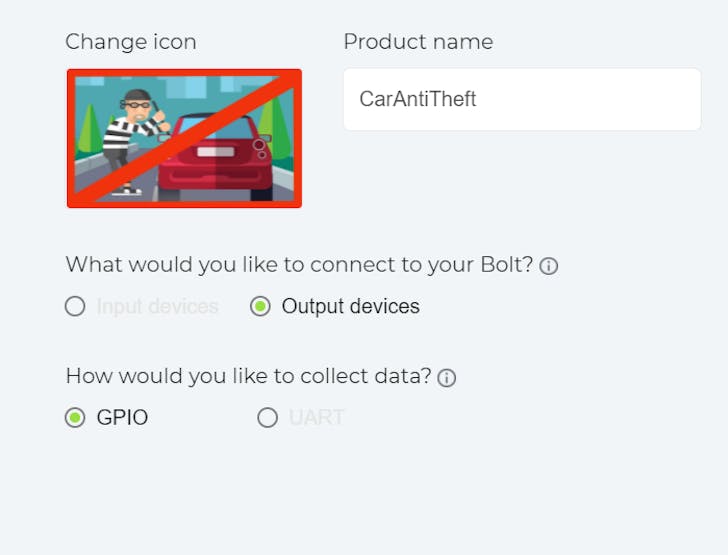The image size is (728, 555).
Task: Open info tooltip beside Bolt connection question
Action: pyautogui.click(x=549, y=266)
